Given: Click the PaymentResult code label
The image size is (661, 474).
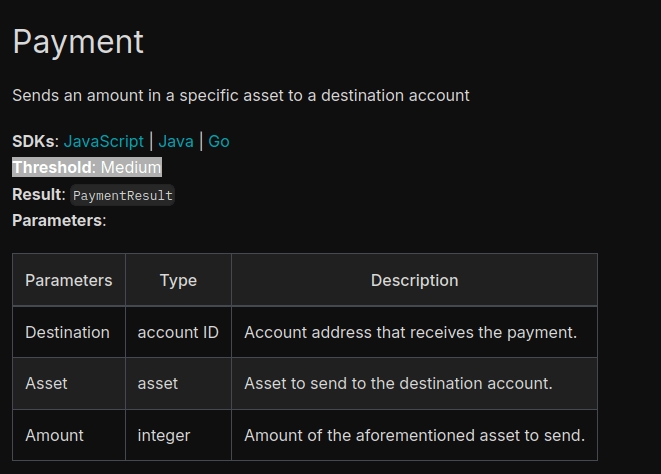Looking at the screenshot, I should (123, 195).
